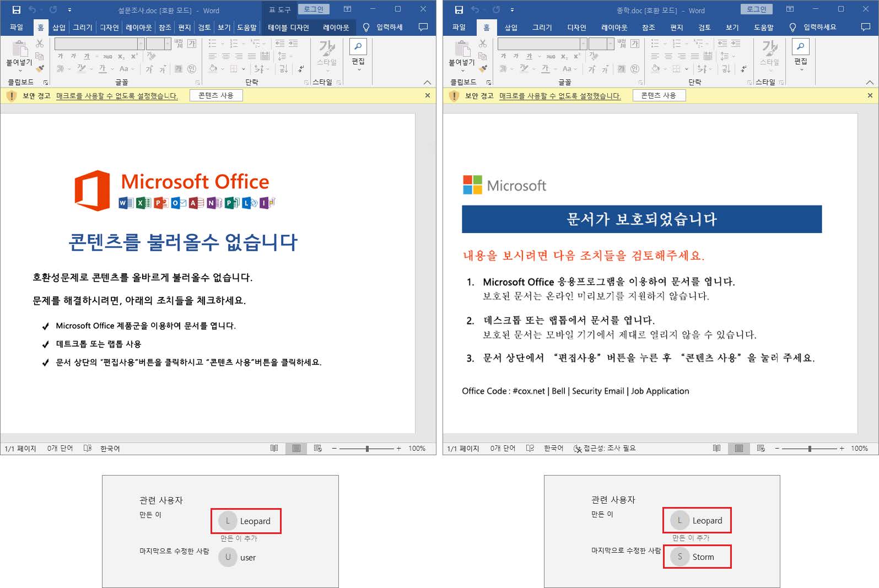Justify paragraph text in the left Word window
This screenshot has width=879, height=588.
tap(252, 56)
